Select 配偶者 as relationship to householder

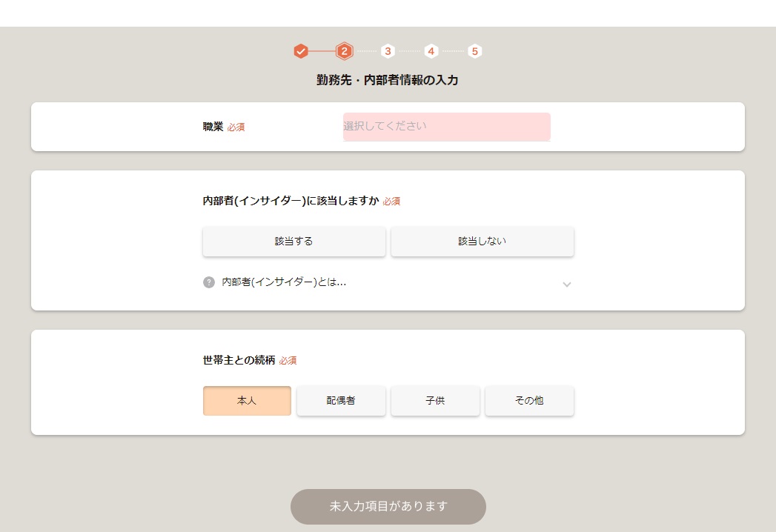click(341, 401)
